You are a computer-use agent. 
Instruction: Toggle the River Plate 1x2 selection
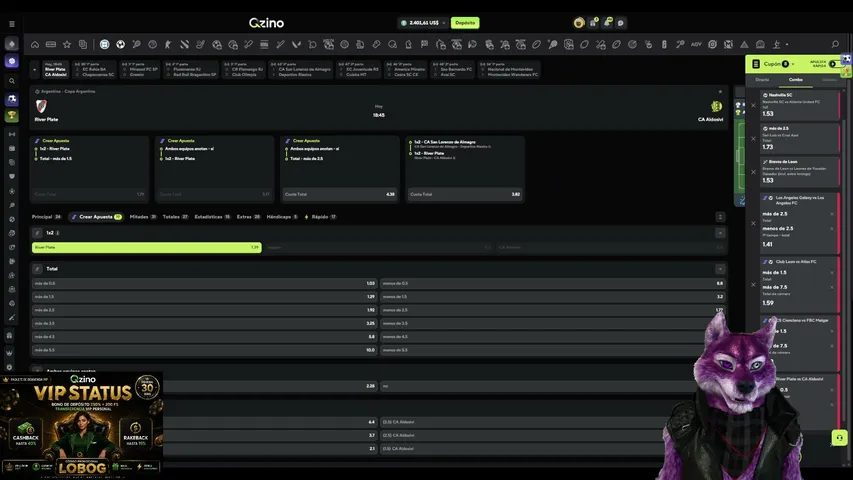pos(146,248)
